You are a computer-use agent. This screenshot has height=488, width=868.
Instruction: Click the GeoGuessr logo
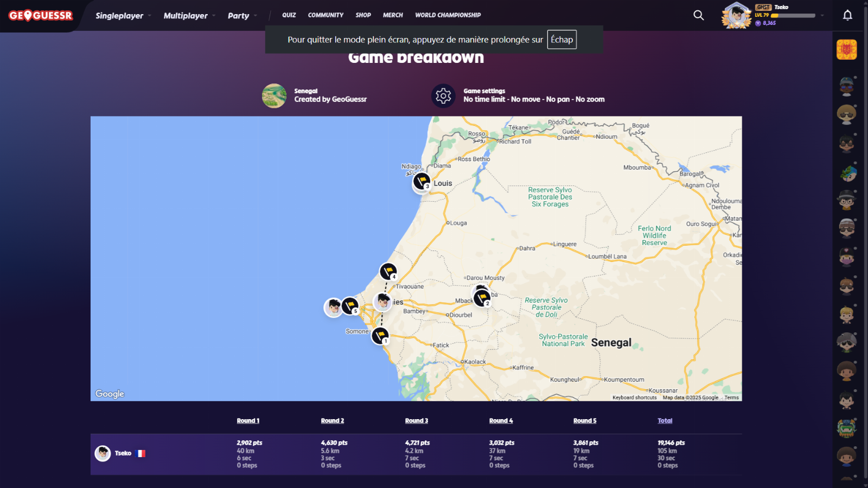41,16
